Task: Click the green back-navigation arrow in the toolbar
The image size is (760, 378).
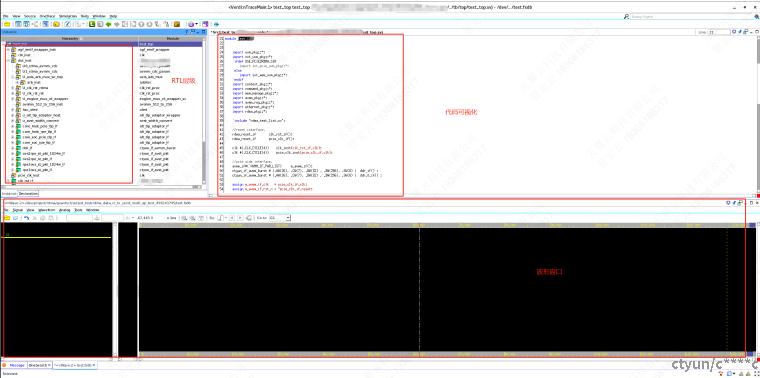Action: 109,24
